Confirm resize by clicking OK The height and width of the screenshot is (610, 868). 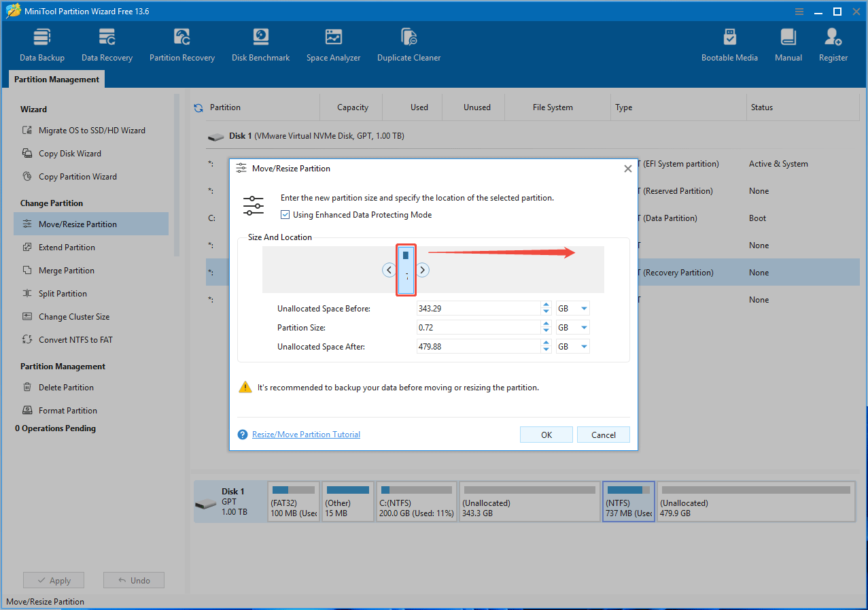(546, 435)
